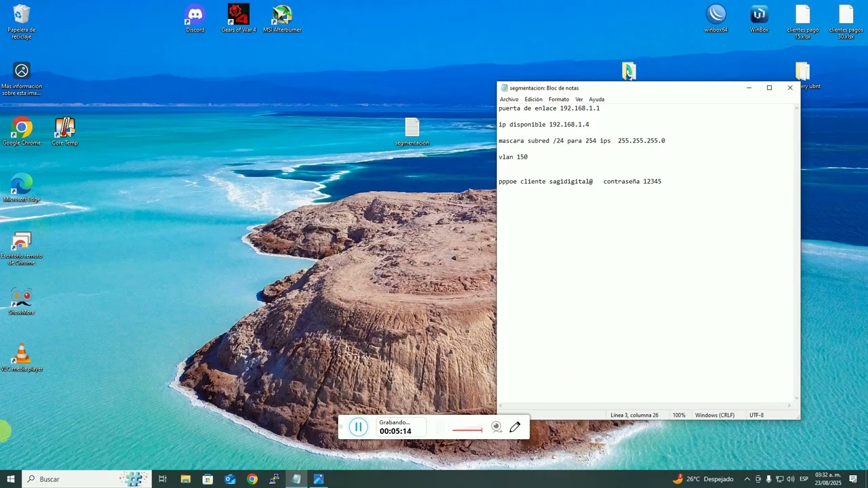868x488 pixels.
Task: Select 'Más información sobre esta imagen' icon
Action: pyautogui.click(x=22, y=79)
